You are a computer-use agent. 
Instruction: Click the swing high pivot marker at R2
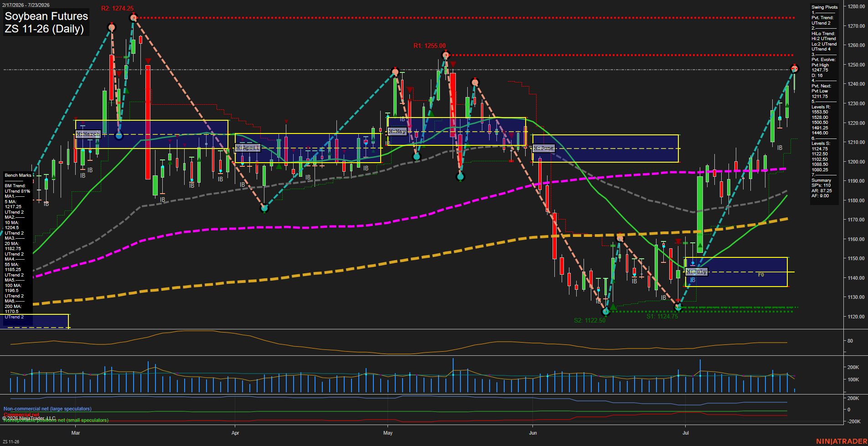point(133,18)
